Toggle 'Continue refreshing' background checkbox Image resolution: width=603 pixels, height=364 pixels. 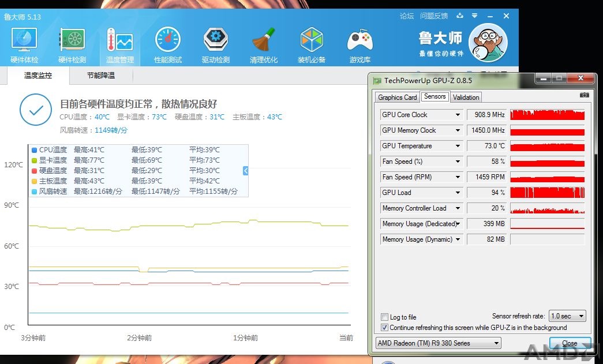pos(384,328)
